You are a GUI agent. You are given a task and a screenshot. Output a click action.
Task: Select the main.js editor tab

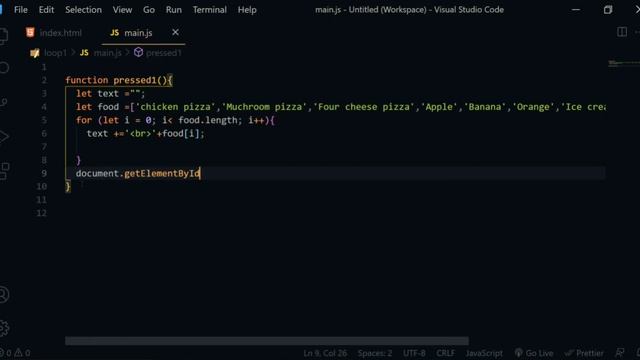click(138, 33)
